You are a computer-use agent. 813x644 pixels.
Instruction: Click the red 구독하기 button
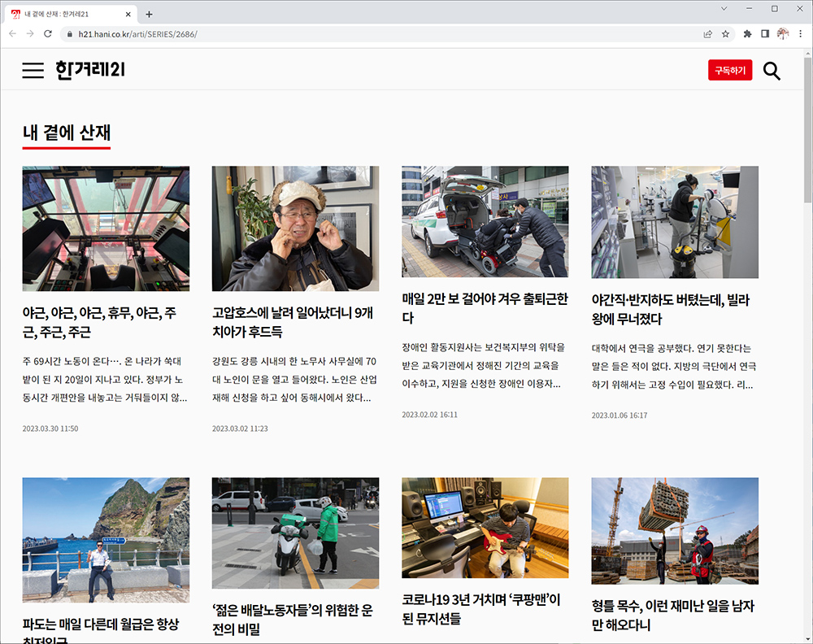pyautogui.click(x=730, y=71)
